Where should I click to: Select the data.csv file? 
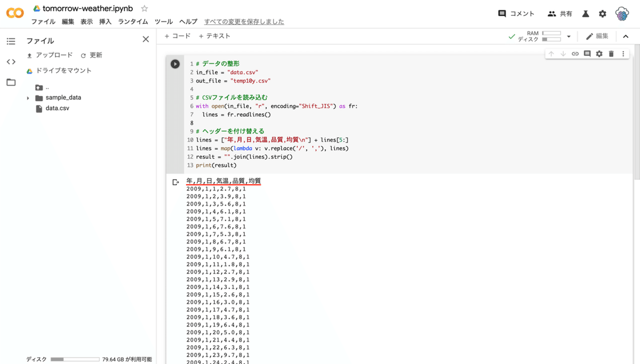[x=52, y=108]
